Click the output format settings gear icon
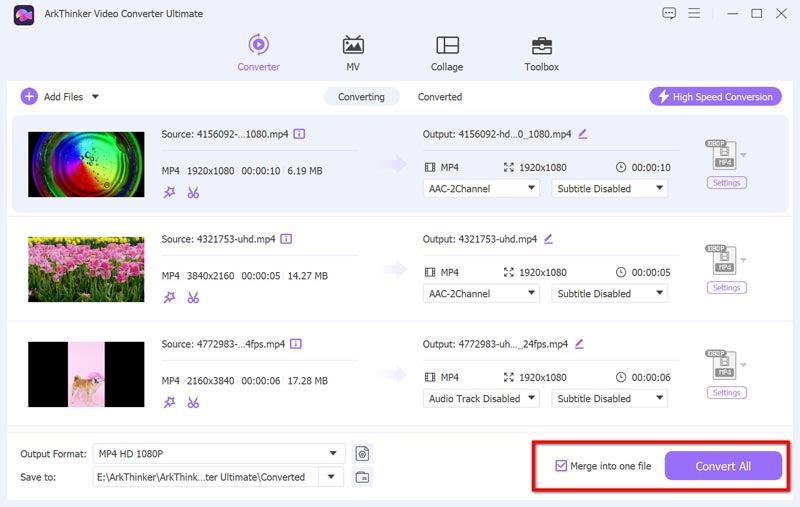 pyautogui.click(x=362, y=454)
